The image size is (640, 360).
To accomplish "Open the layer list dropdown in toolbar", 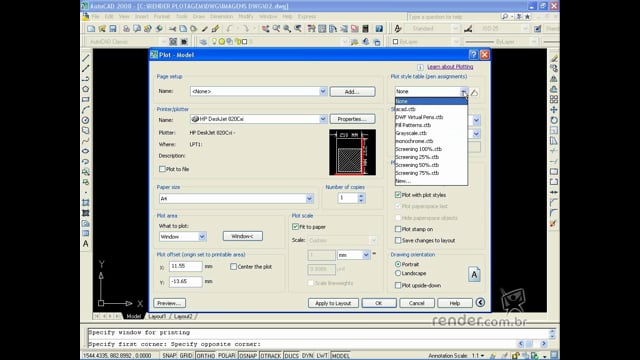I will [x=345, y=42].
